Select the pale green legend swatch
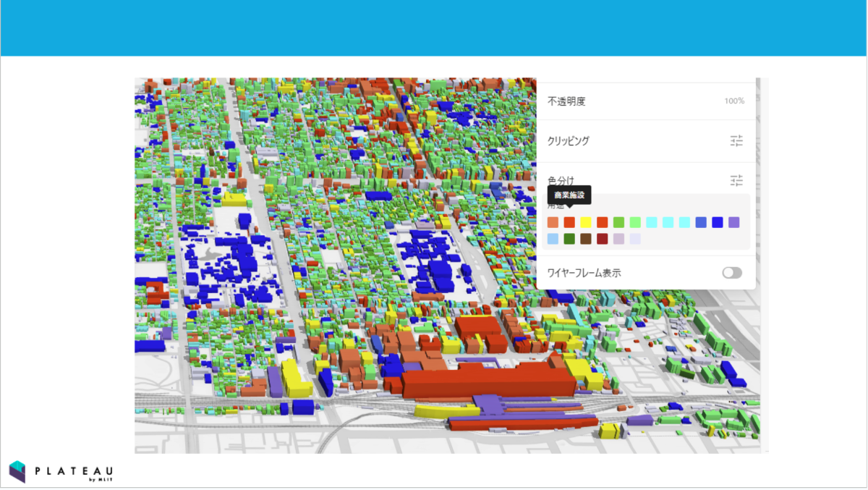 coord(635,222)
